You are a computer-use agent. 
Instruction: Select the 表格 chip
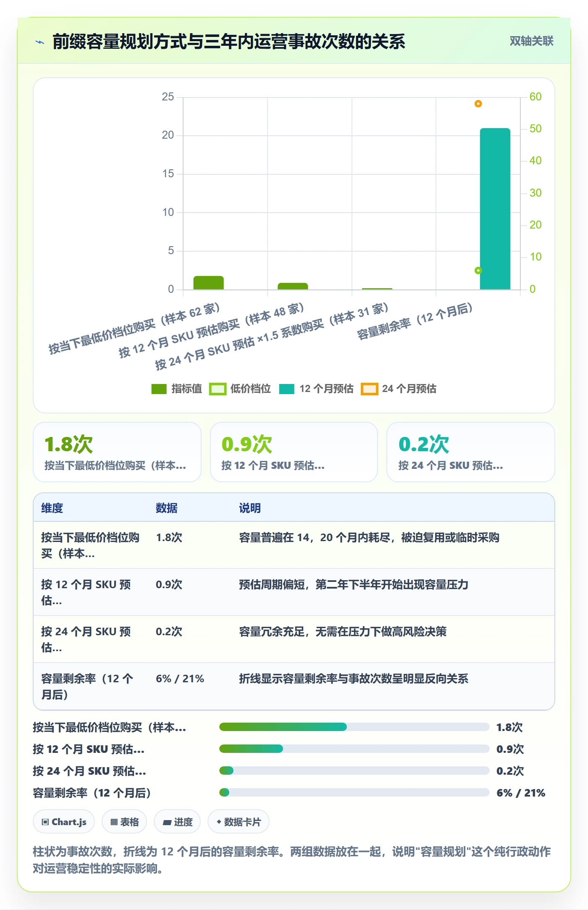(x=124, y=822)
